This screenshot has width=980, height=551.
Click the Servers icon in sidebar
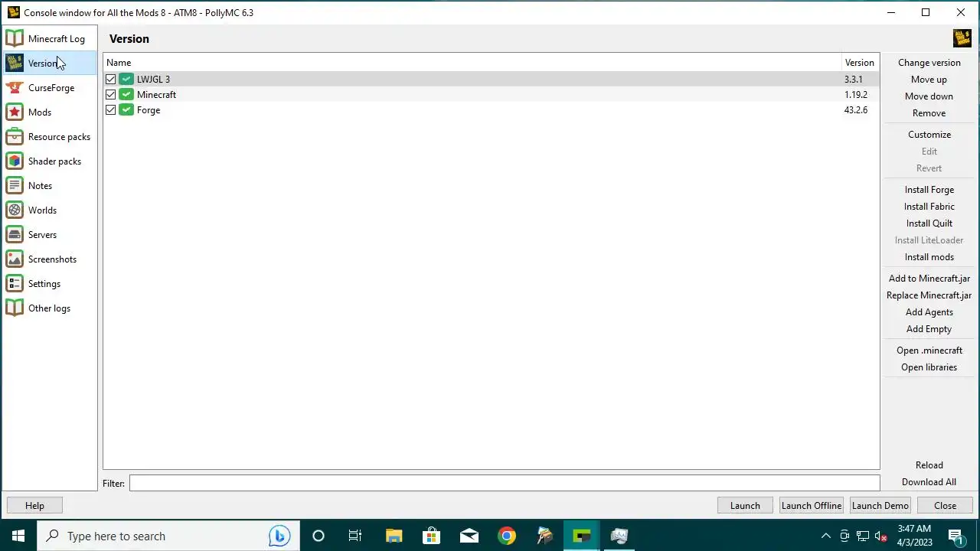tap(15, 235)
